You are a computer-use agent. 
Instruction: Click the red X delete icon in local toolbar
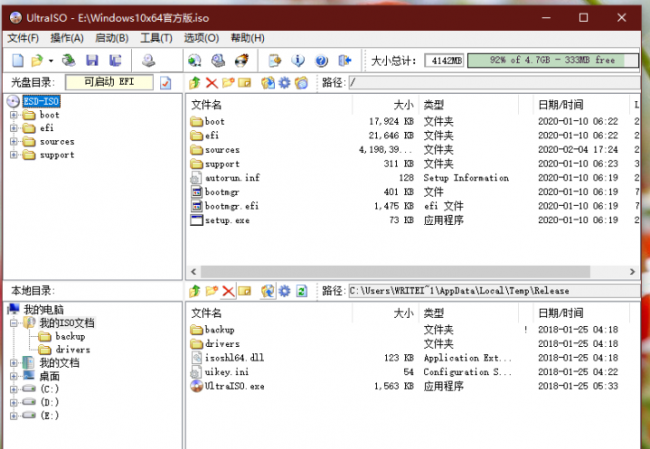[228, 291]
